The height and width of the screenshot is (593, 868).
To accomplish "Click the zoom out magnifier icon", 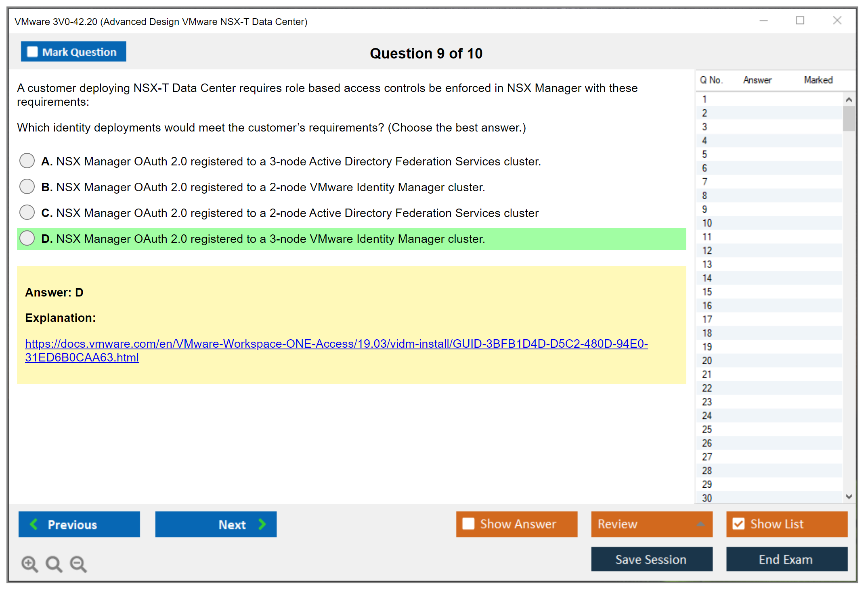I will coord(78,563).
